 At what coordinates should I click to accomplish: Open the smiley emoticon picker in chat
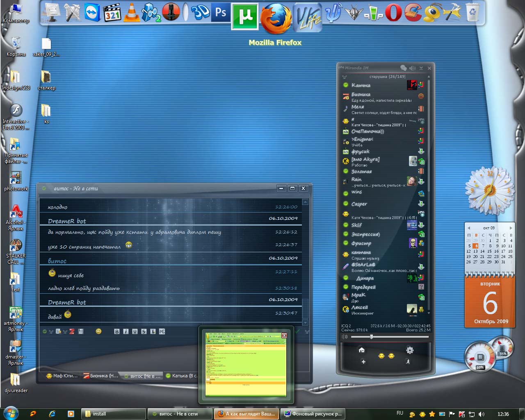[x=98, y=331]
